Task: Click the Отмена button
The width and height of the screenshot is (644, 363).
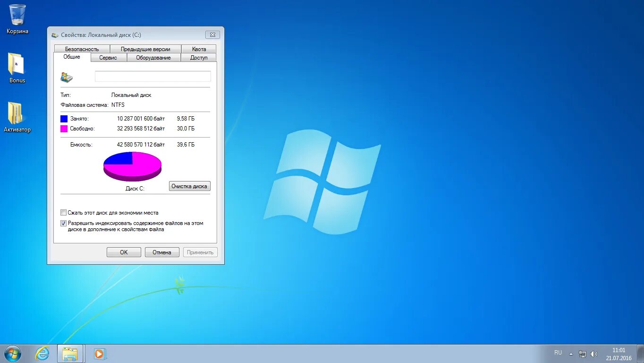Action: (x=162, y=252)
